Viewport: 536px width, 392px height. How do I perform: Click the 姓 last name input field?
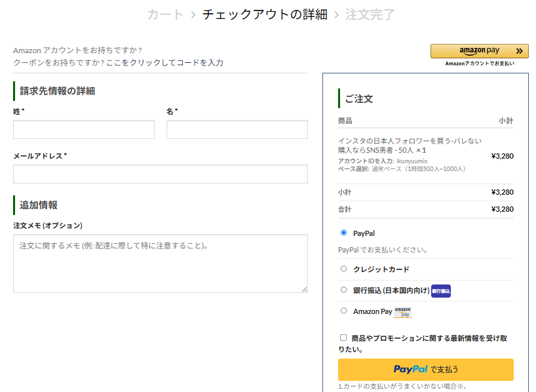click(84, 130)
